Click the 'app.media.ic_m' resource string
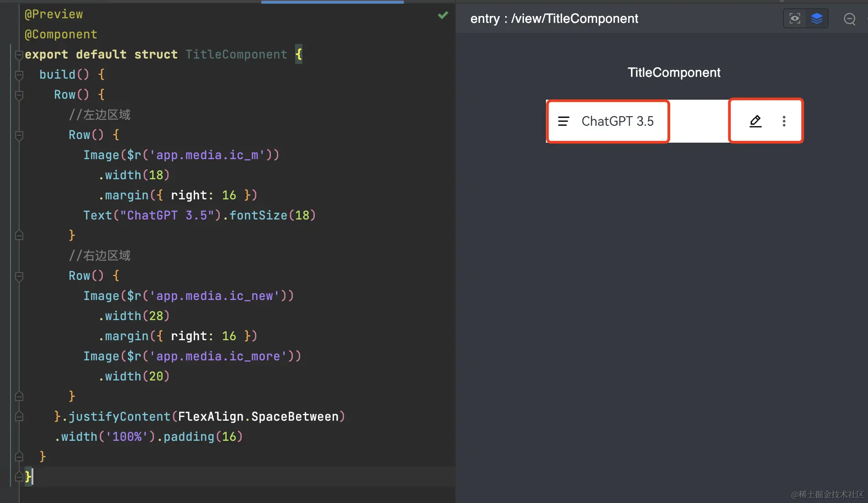The width and height of the screenshot is (868, 503). [207, 155]
